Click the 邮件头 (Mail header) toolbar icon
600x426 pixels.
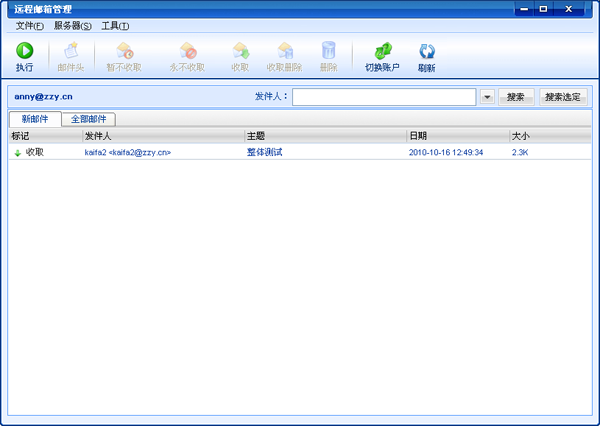click(x=70, y=51)
